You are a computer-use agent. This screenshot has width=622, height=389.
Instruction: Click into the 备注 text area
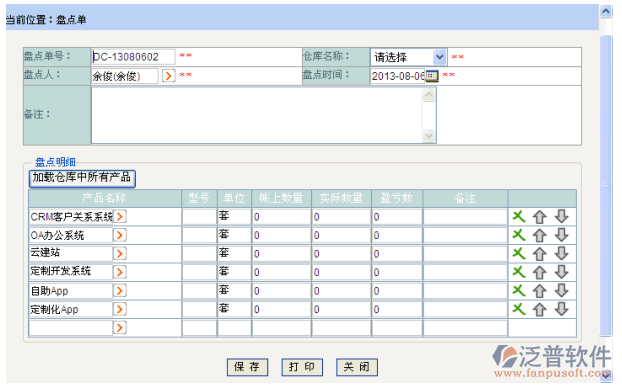(x=257, y=115)
